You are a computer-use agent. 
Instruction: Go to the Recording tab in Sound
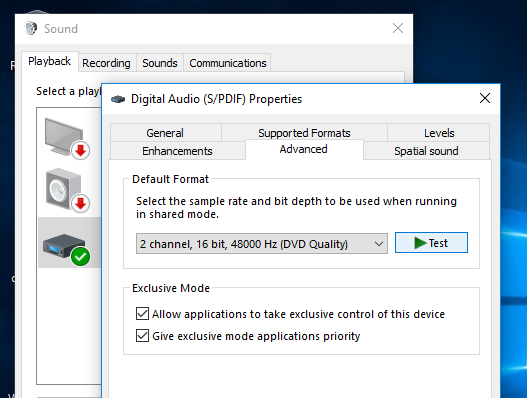tap(107, 63)
